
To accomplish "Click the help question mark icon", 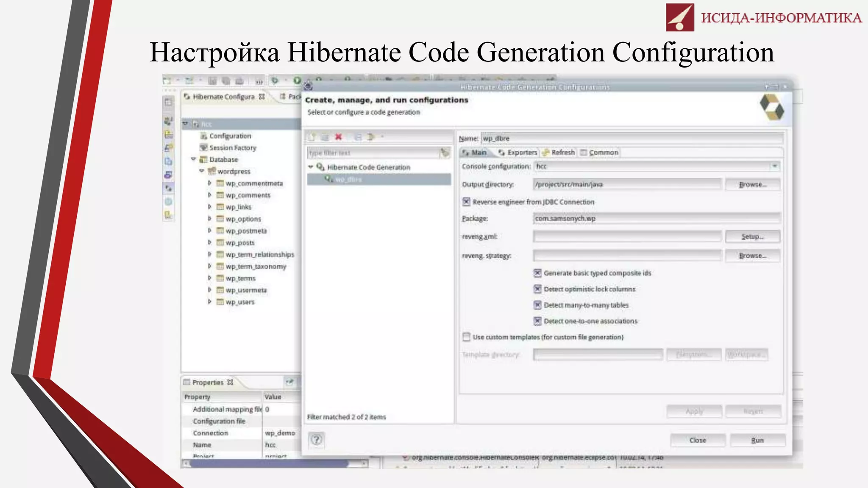I will (x=317, y=440).
